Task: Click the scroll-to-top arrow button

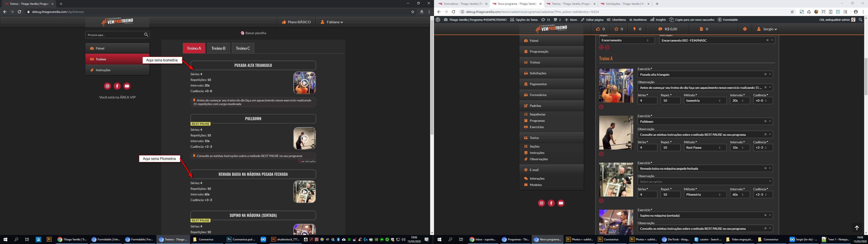Action: tap(856, 228)
